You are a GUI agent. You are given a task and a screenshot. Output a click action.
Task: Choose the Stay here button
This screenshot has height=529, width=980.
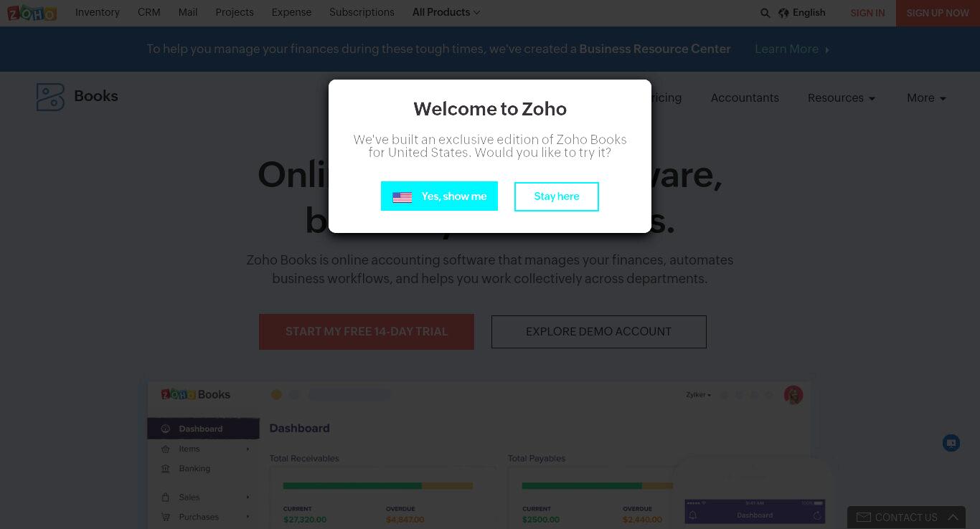[x=557, y=196]
